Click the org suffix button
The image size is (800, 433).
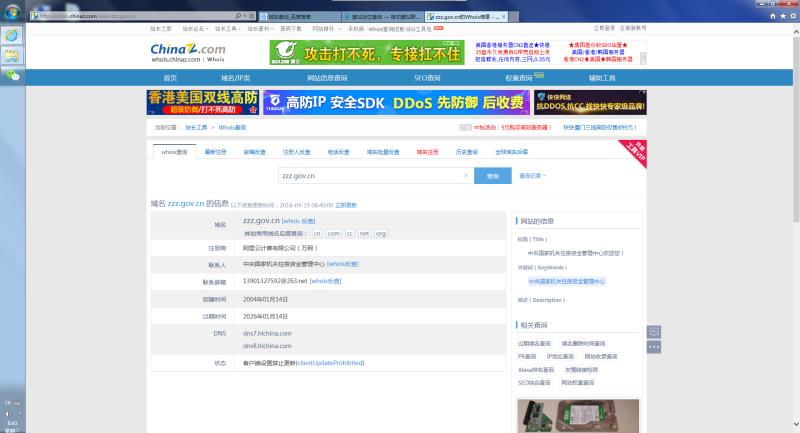[x=381, y=233]
